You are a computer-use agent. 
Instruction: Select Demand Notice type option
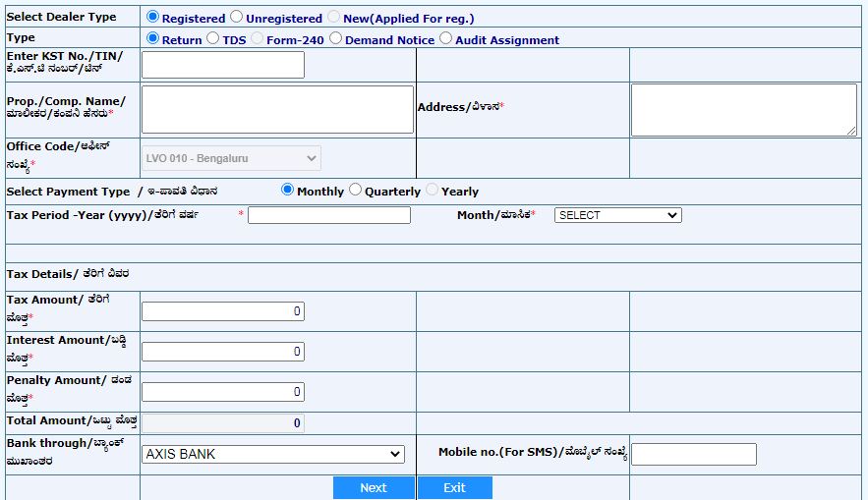(335, 38)
